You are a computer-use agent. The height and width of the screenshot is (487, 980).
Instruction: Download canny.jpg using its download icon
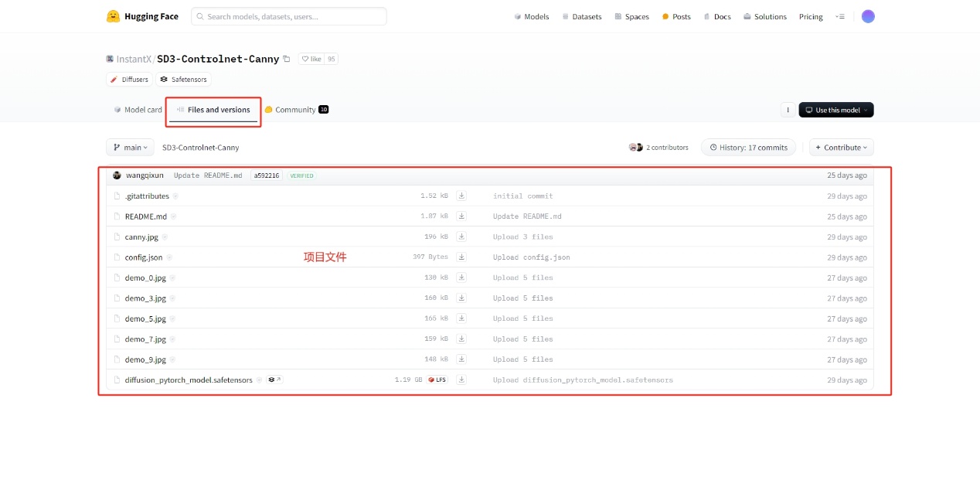click(461, 237)
